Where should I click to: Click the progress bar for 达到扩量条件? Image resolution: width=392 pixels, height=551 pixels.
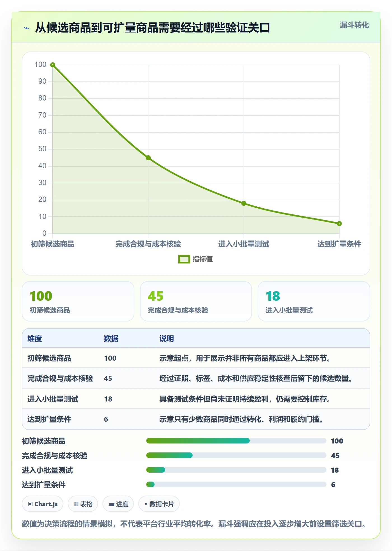tap(236, 484)
